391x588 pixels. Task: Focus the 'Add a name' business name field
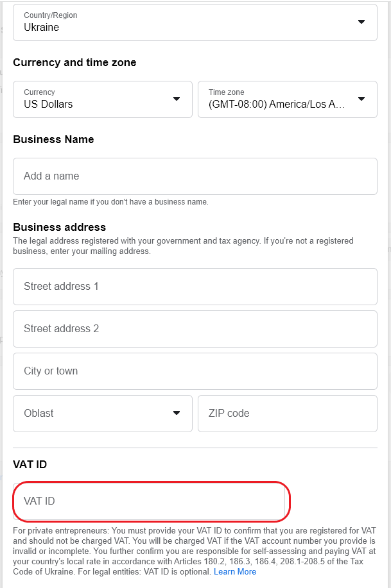[x=195, y=176]
